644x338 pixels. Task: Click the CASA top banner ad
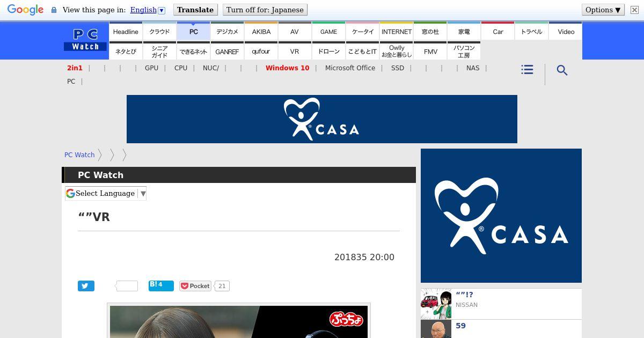pos(322,119)
